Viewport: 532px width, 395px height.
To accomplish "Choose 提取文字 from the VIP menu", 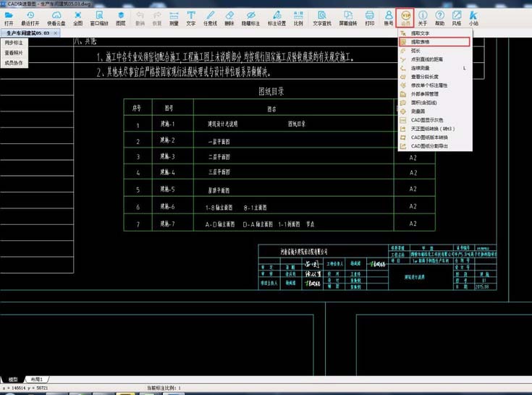I will pyautogui.click(x=435, y=33).
